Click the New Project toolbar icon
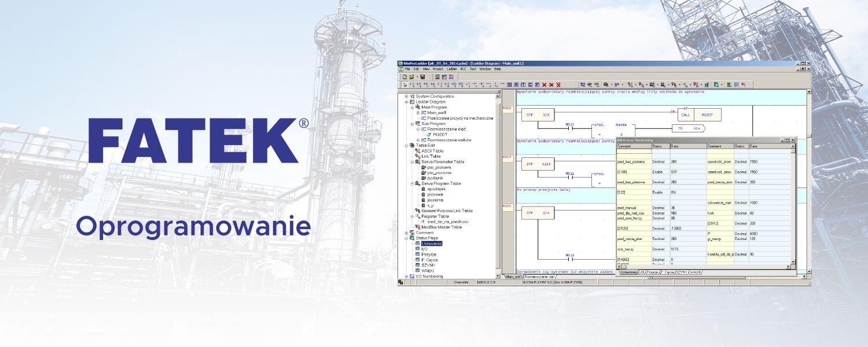This screenshot has height=347, width=868. 405,76
